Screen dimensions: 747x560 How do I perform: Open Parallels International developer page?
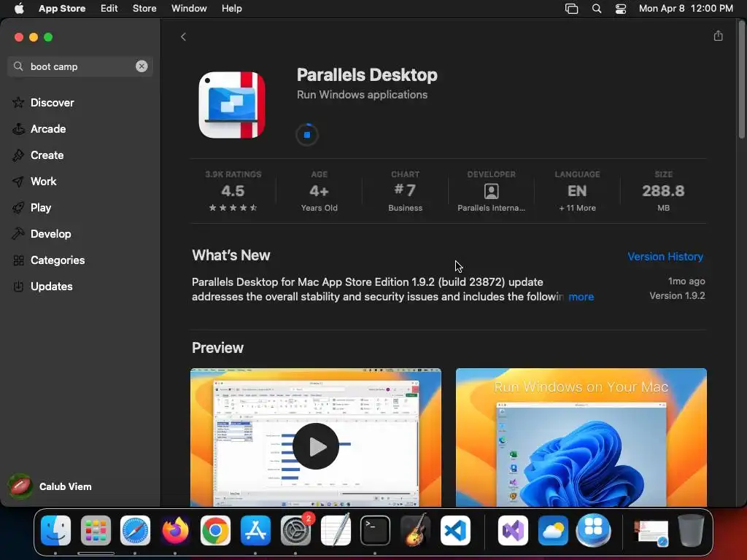[491, 192]
